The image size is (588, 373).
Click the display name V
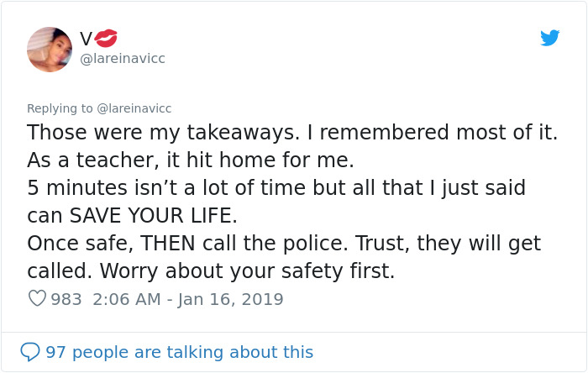[x=86, y=39]
